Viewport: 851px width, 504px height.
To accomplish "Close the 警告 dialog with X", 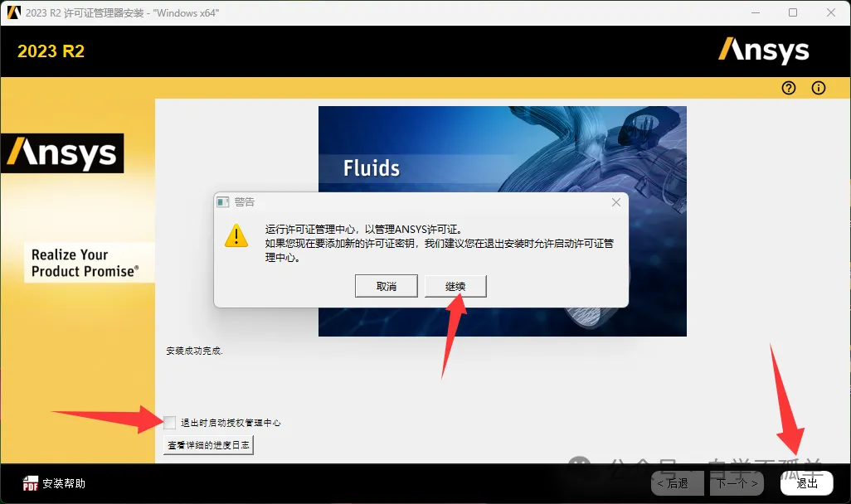I will pyautogui.click(x=616, y=202).
